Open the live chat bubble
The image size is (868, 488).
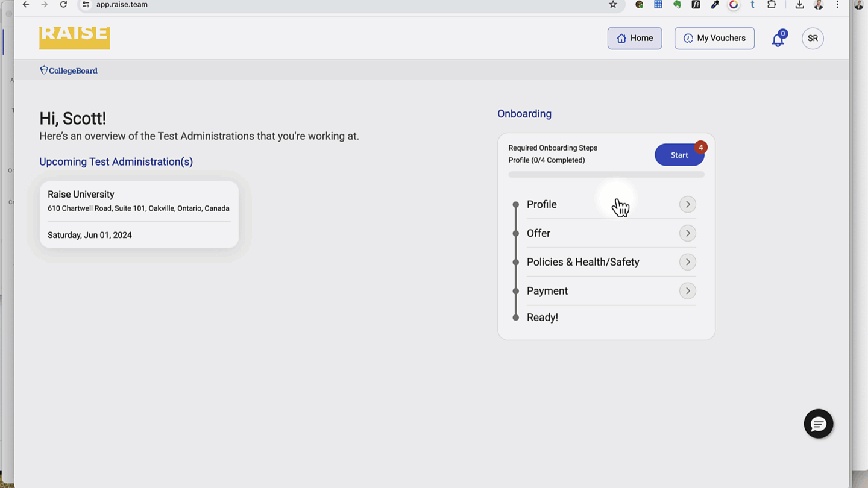[818, 424]
